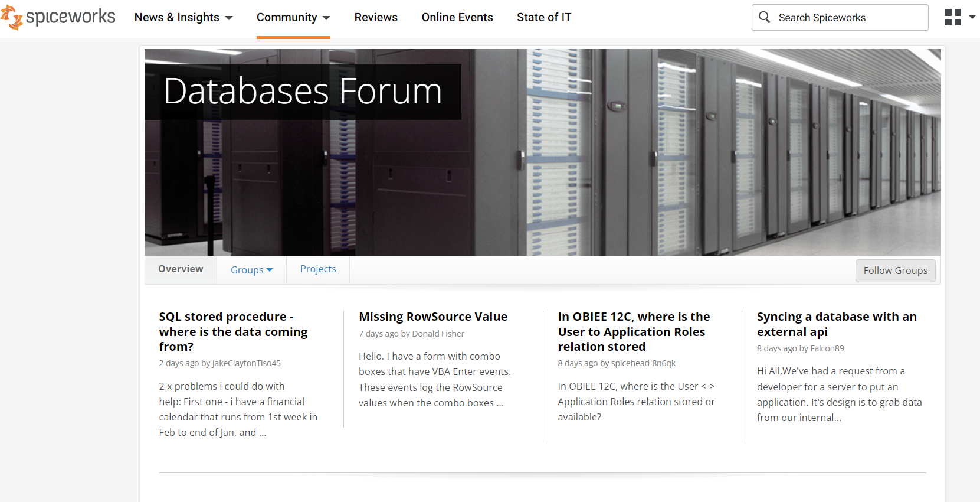Expand the apps grid dropdown arrow
The height and width of the screenshot is (502, 980).
pos(972,17)
